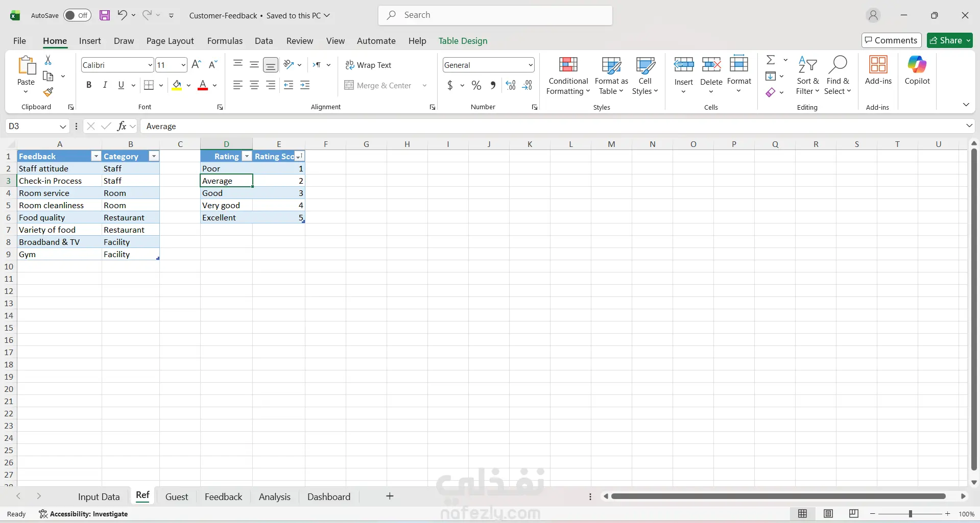Switch to the Dashboard sheet
The image size is (980, 523).
(x=329, y=496)
